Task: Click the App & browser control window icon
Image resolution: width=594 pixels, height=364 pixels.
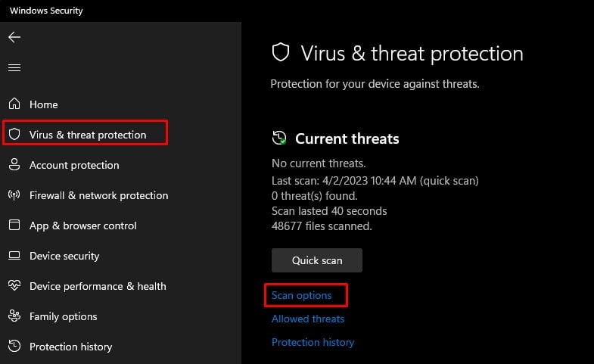Action: 14,226
